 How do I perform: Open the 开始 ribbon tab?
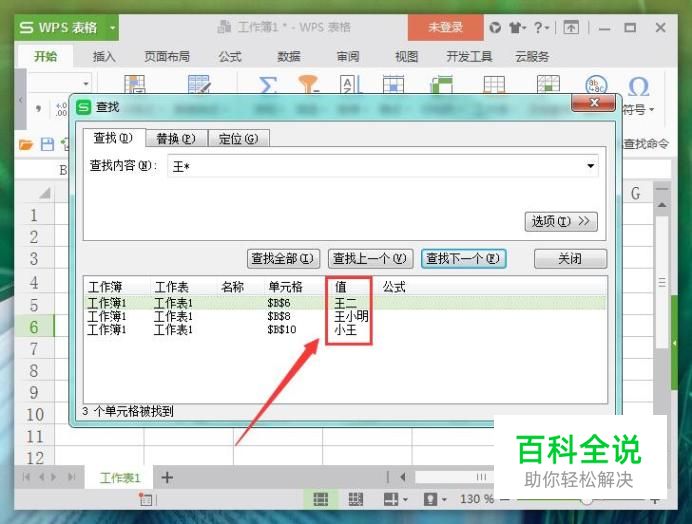(x=46, y=56)
